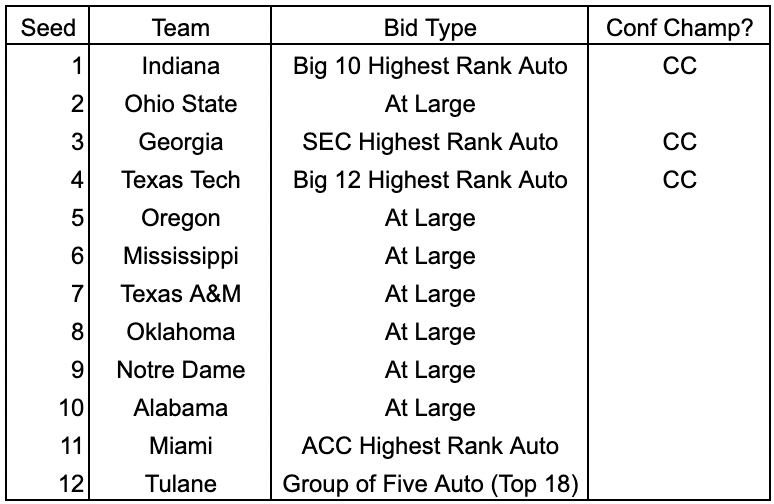Select the Indiana team cell
The image size is (774, 504).
[x=181, y=66]
